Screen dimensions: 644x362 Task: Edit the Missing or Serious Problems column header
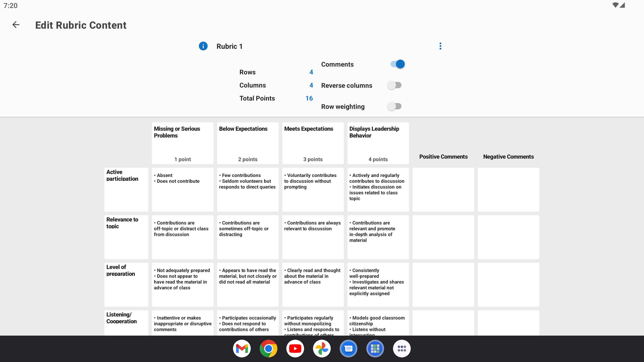[183, 143]
